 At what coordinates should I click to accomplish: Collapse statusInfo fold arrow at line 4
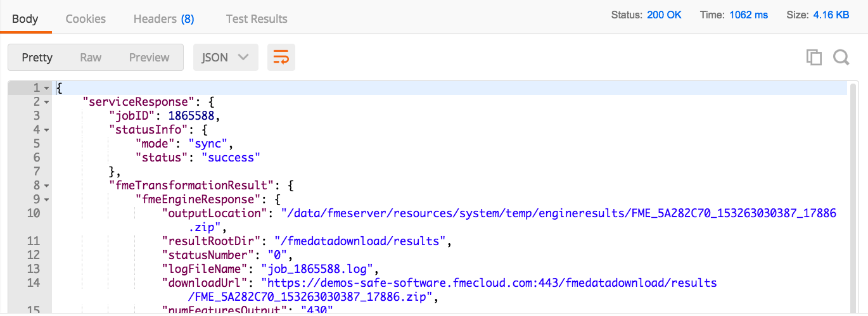coord(46,130)
